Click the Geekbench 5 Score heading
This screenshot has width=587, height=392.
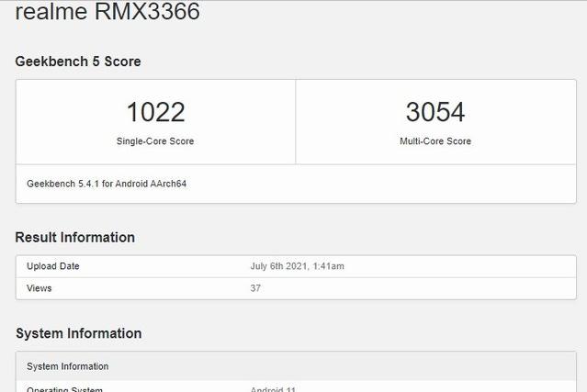click(x=78, y=62)
